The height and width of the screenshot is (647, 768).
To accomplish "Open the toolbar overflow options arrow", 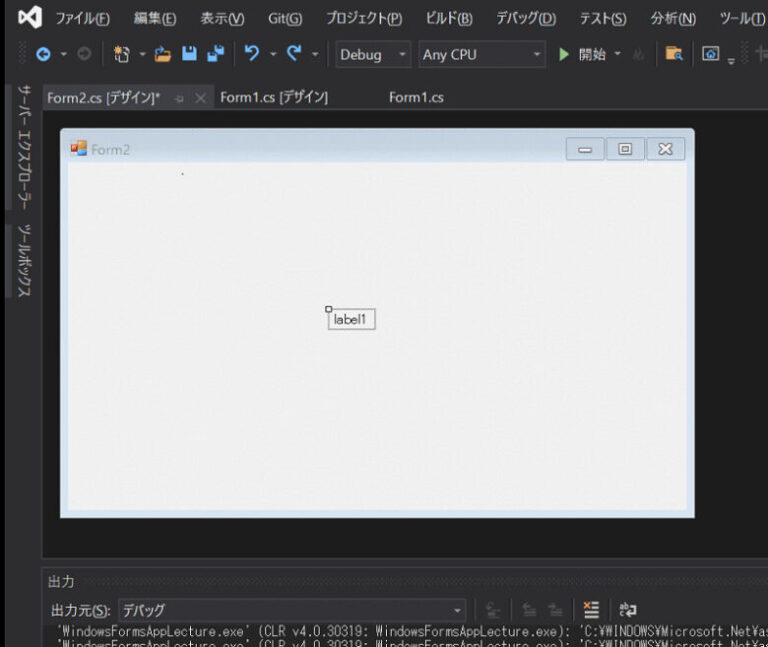I will pos(731,61).
